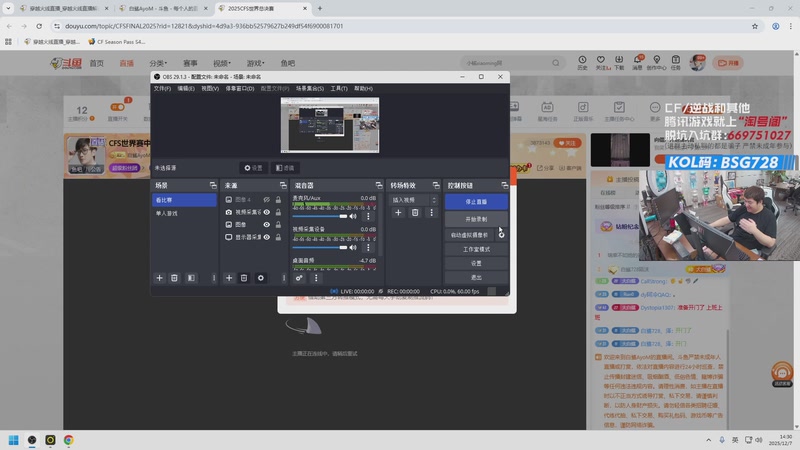Image resolution: width=800 pixels, height=450 pixels.
Task: Click 麦克风/Aux volume slider
Action: click(320, 216)
